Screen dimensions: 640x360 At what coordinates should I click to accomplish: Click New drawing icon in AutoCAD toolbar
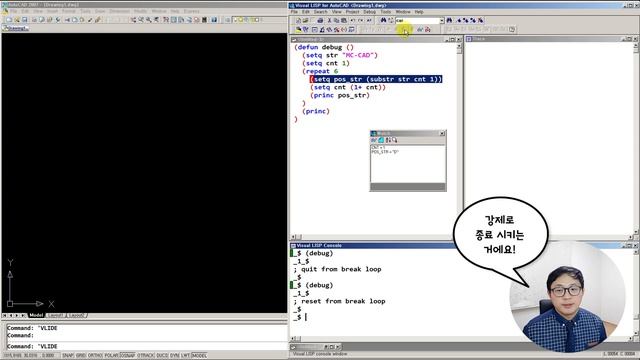pyautogui.click(x=9, y=20)
